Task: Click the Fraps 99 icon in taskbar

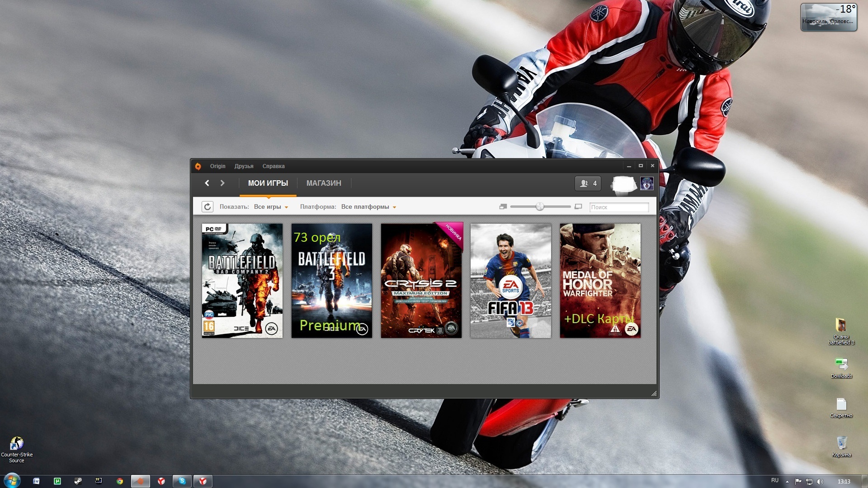Action: 99,481
